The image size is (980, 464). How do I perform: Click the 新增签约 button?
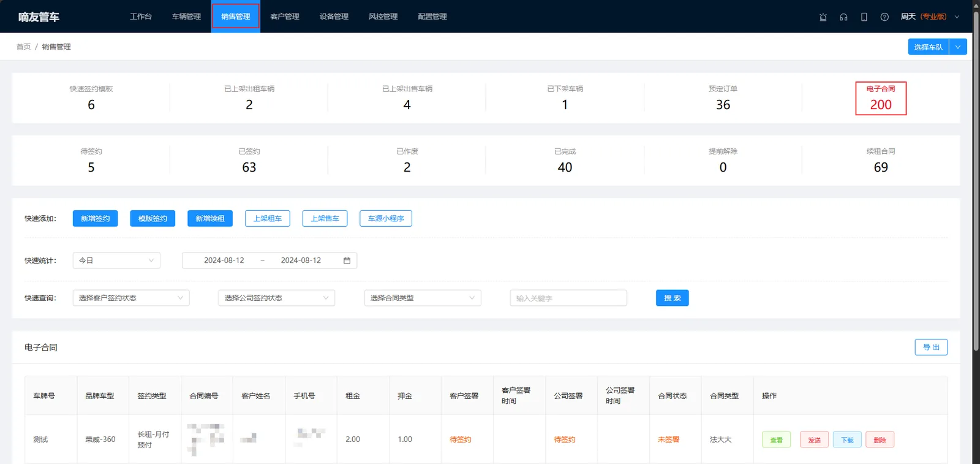pos(95,218)
